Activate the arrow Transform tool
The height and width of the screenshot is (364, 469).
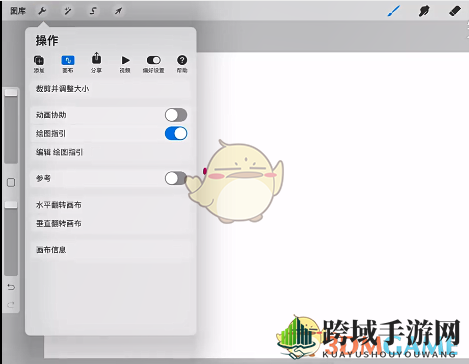118,11
